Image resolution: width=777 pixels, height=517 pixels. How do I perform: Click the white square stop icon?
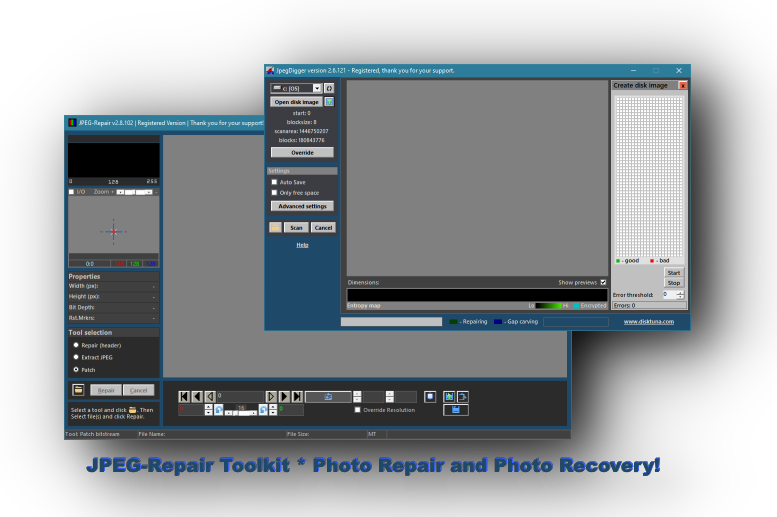(x=430, y=397)
